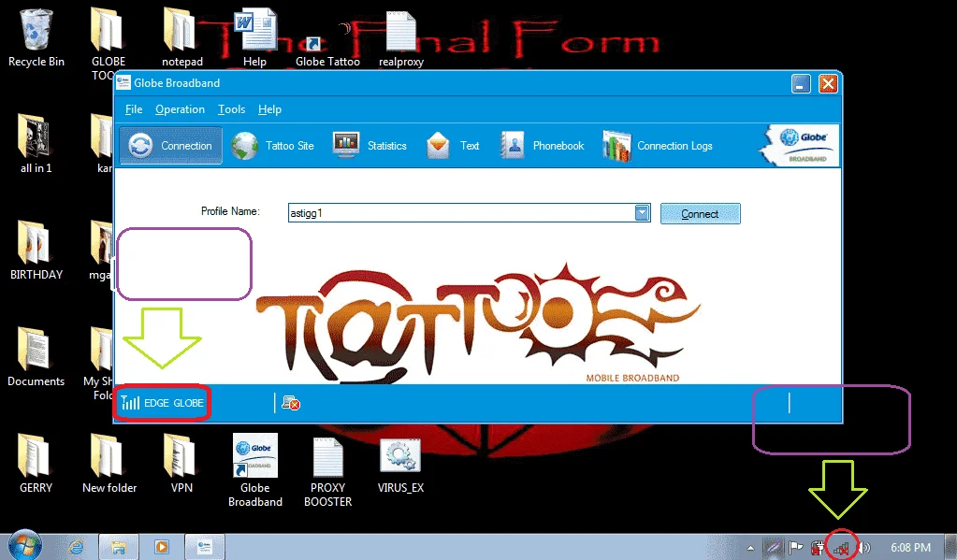This screenshot has height=560, width=957.
Task: Open the Phonebook icon
Action: (x=512, y=146)
